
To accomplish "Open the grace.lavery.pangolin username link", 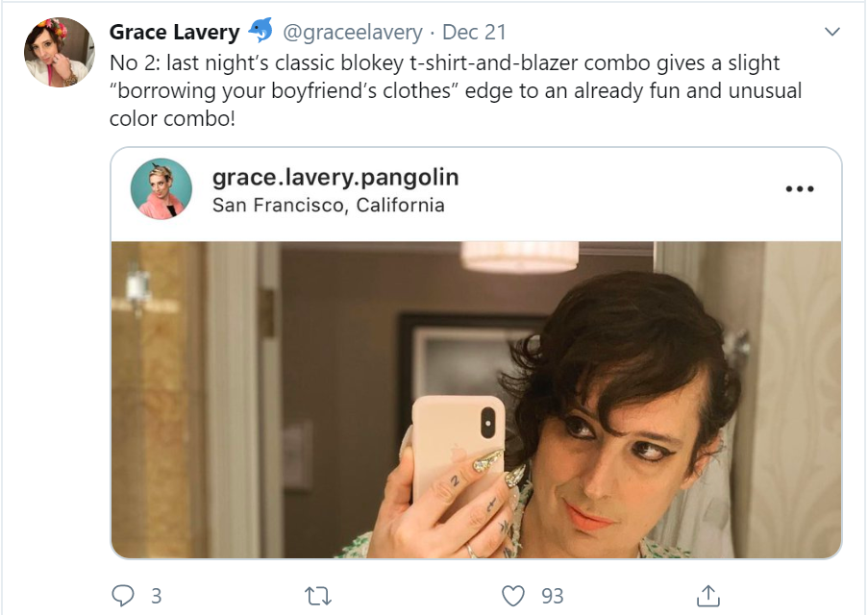I will click(335, 177).
